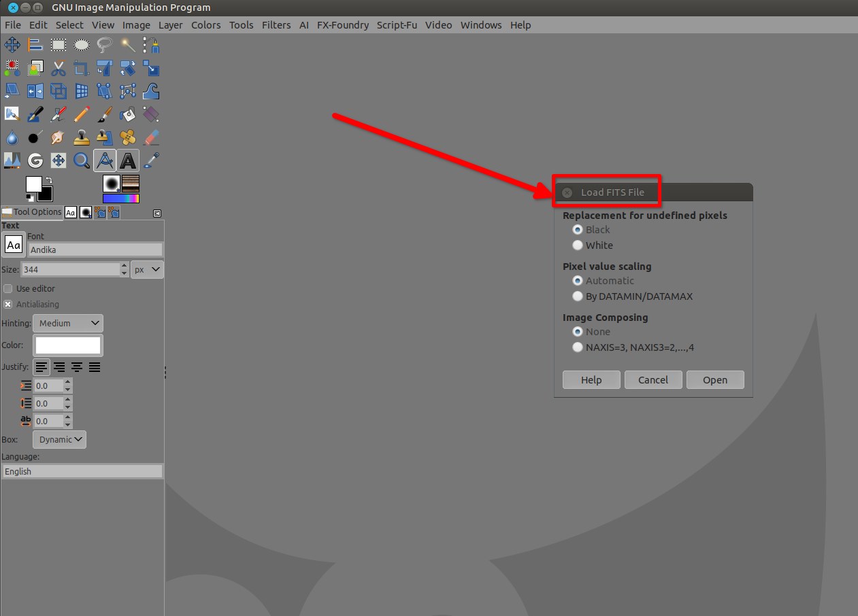Open the Box Dynamic dropdown
Viewport: 858px width, 616px height.
[60, 439]
